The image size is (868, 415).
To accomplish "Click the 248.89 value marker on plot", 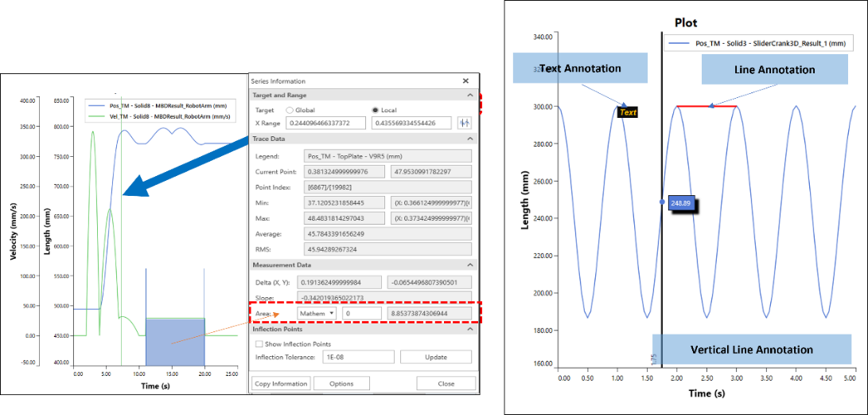I will [x=681, y=202].
